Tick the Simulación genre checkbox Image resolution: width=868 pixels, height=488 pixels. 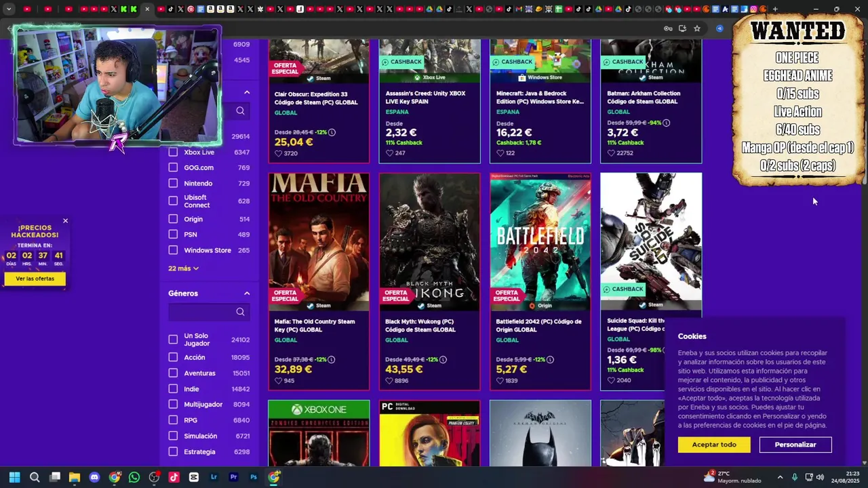coord(173,436)
